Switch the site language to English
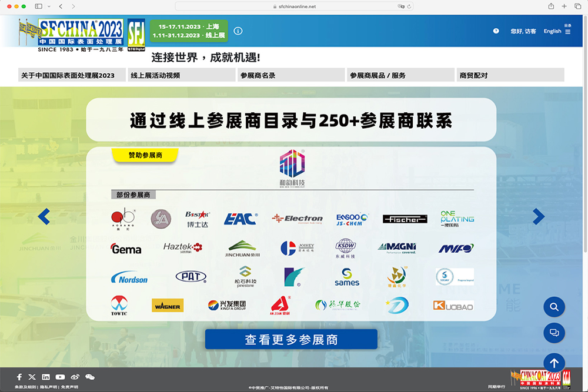This screenshot has width=588, height=392. pyautogui.click(x=552, y=31)
